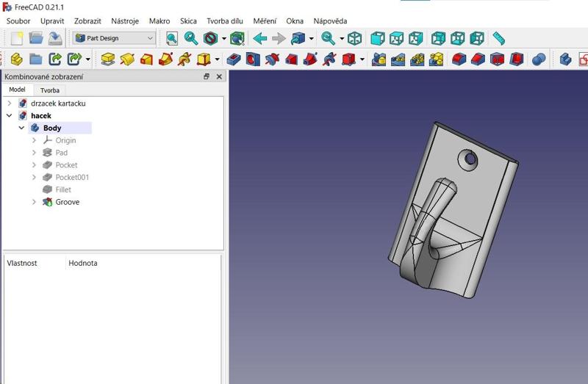Viewport: 588px width, 384px height.
Task: Select the Revolution tool icon
Action: click(x=126, y=59)
